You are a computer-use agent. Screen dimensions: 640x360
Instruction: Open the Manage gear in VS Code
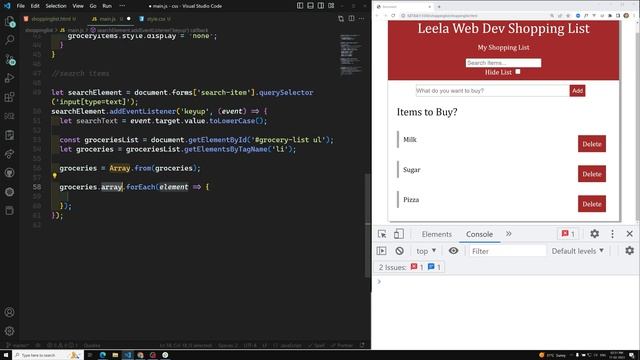(x=9, y=331)
